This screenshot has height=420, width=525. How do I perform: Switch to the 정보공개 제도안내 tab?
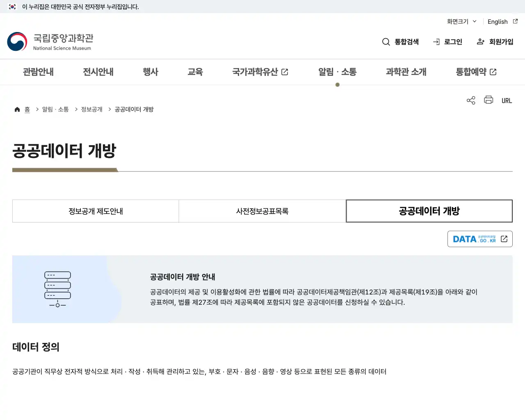click(95, 211)
